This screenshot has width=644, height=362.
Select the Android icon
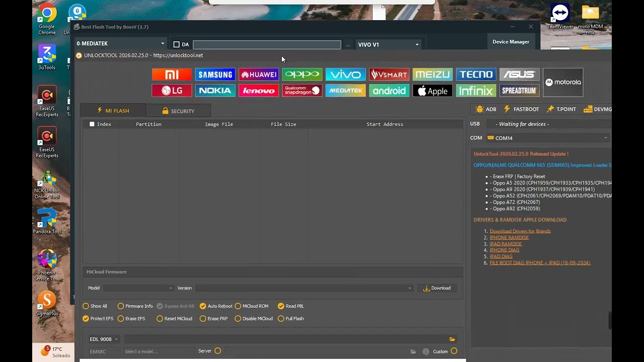pos(389,90)
